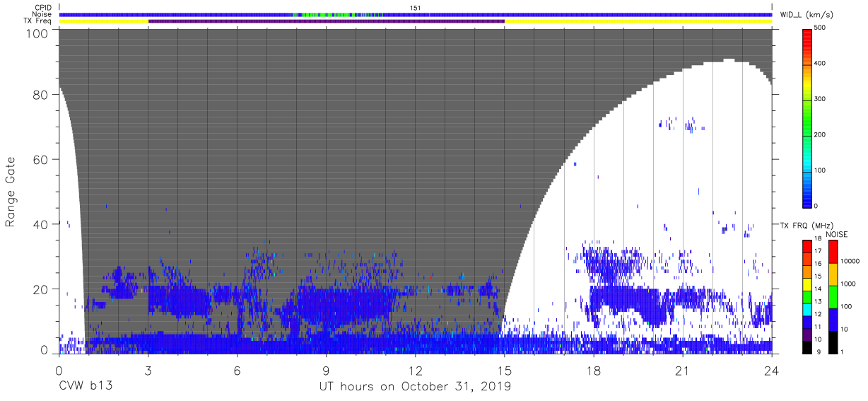
Task: Click the Range Gate axis label
Action: point(10,192)
